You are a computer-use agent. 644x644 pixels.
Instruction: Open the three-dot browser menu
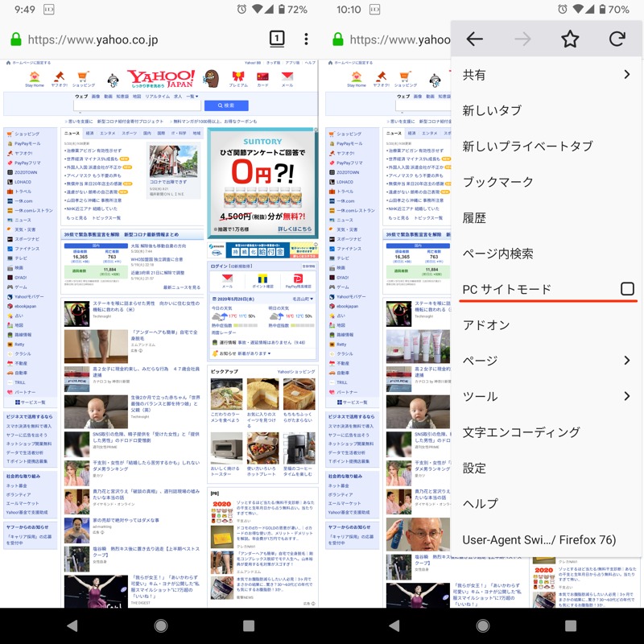(x=306, y=39)
